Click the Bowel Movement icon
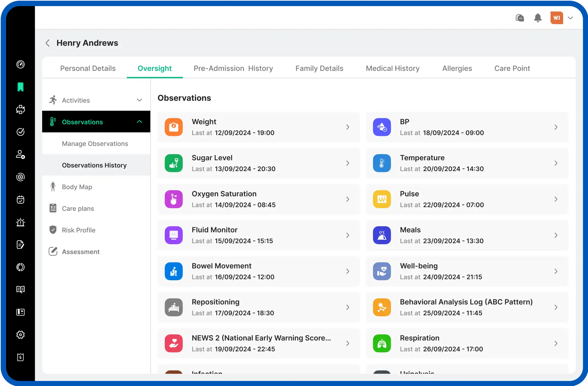Screen dimensions: 588x386 click(174, 271)
